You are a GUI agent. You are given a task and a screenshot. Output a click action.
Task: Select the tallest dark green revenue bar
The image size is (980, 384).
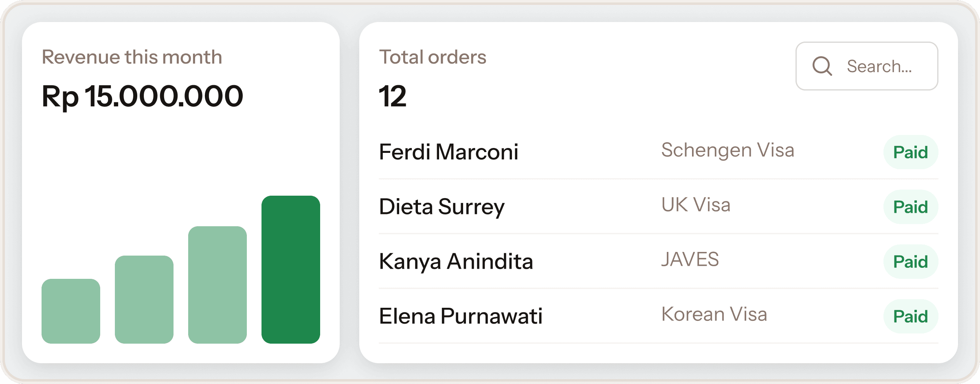coord(291,269)
